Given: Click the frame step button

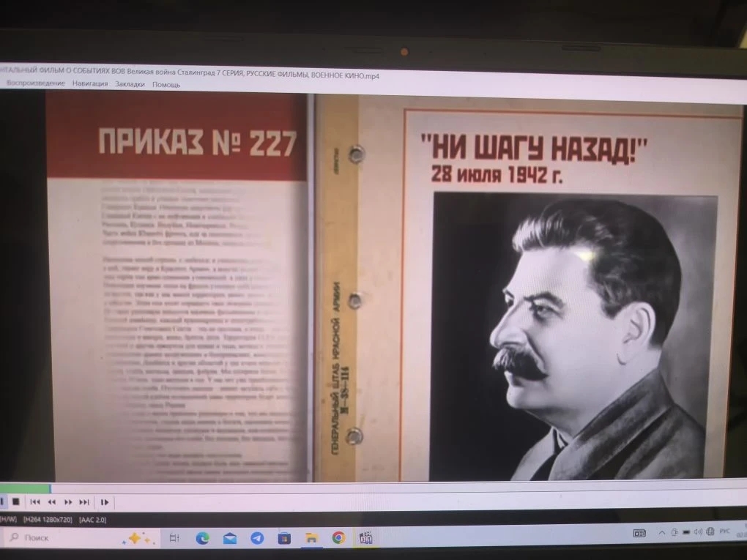Looking at the screenshot, I should (105, 502).
